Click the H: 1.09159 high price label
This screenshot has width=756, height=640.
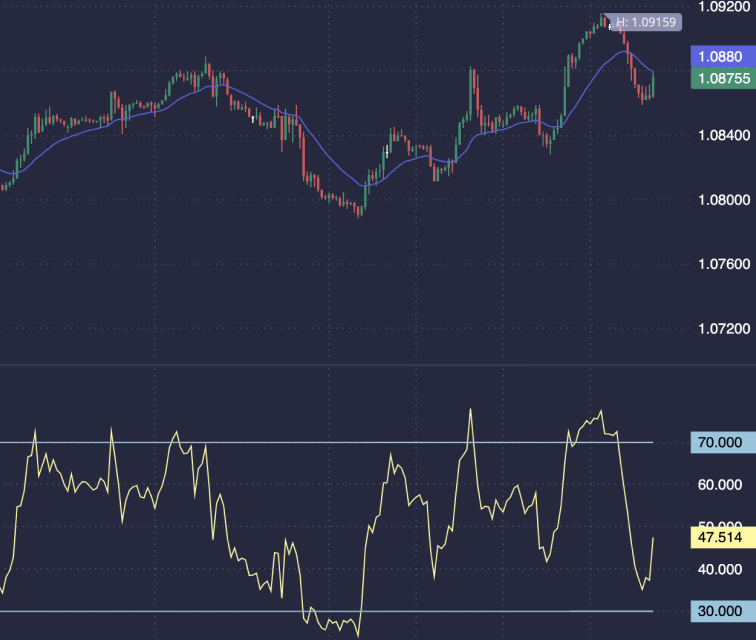(646, 21)
